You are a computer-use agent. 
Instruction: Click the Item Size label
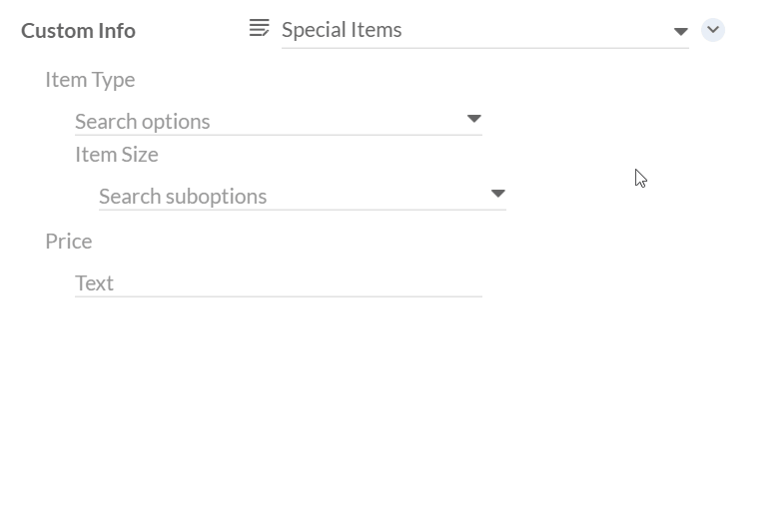[x=116, y=154]
